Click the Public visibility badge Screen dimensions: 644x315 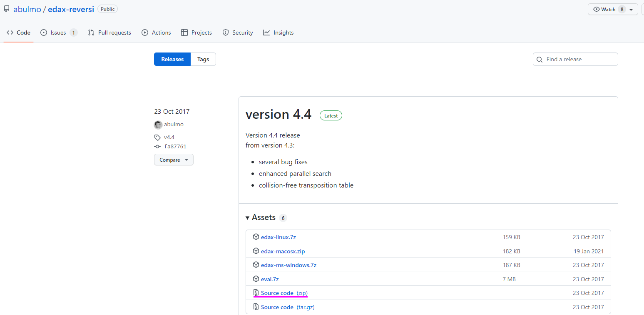tap(107, 9)
